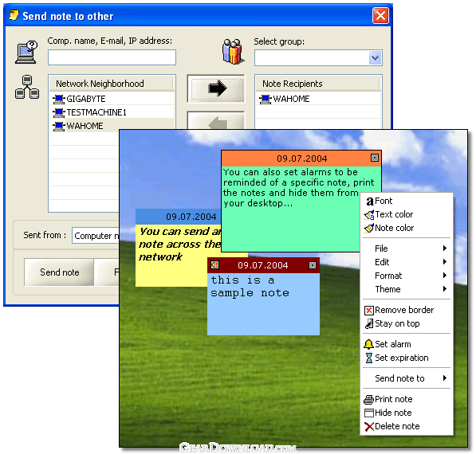Click the note icon in dialog title bar

coord(14,15)
